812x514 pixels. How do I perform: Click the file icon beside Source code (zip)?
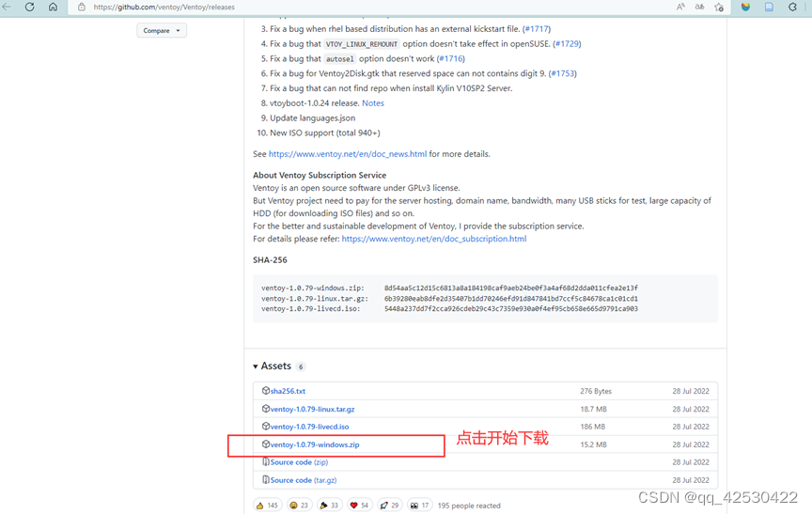click(266, 461)
